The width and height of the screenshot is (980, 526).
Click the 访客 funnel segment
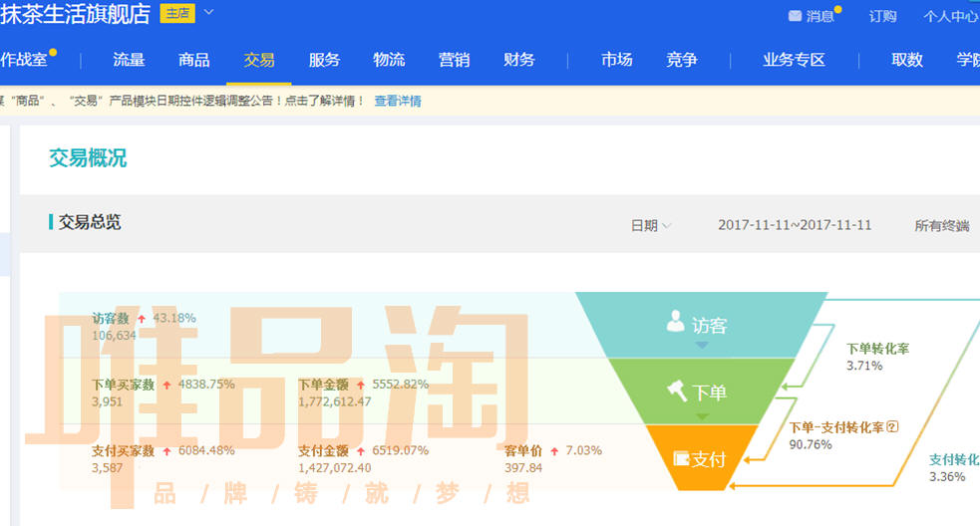pyautogui.click(x=701, y=325)
